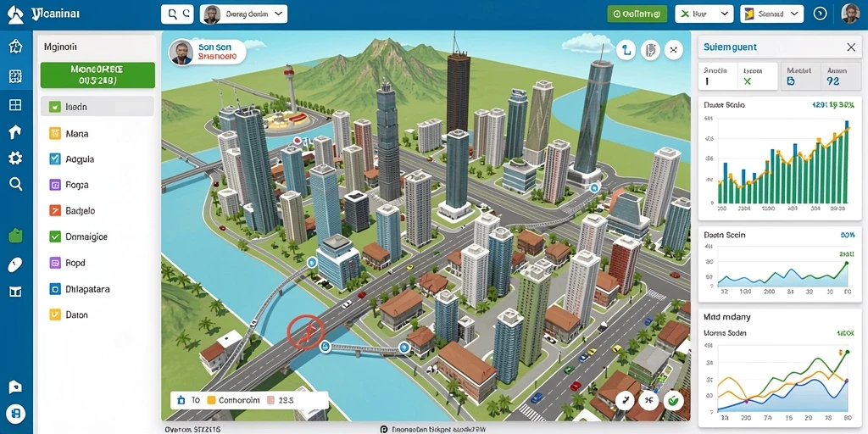This screenshot has height=434, width=868.
Task: Select the magnifier search icon in sidebar
Action: (x=15, y=184)
